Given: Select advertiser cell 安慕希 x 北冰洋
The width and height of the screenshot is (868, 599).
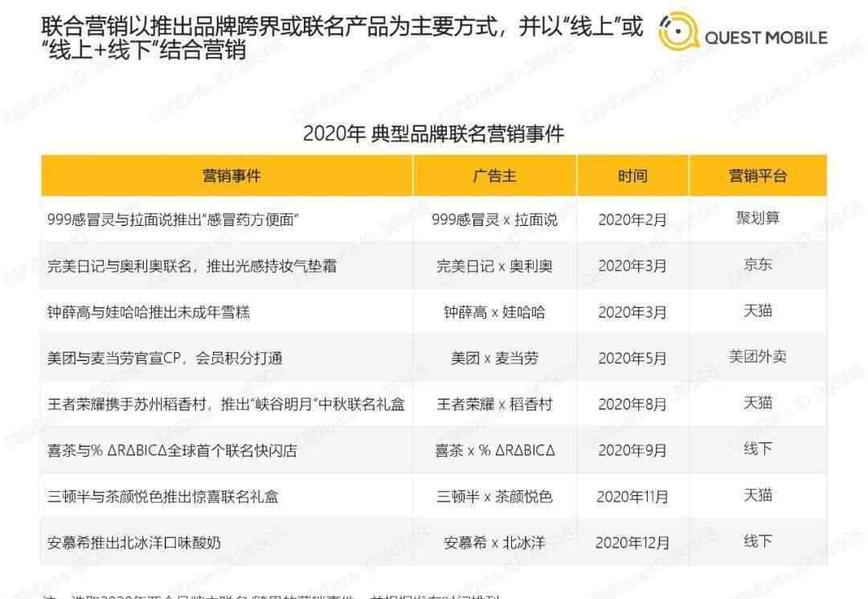Looking at the screenshot, I should point(494,543).
